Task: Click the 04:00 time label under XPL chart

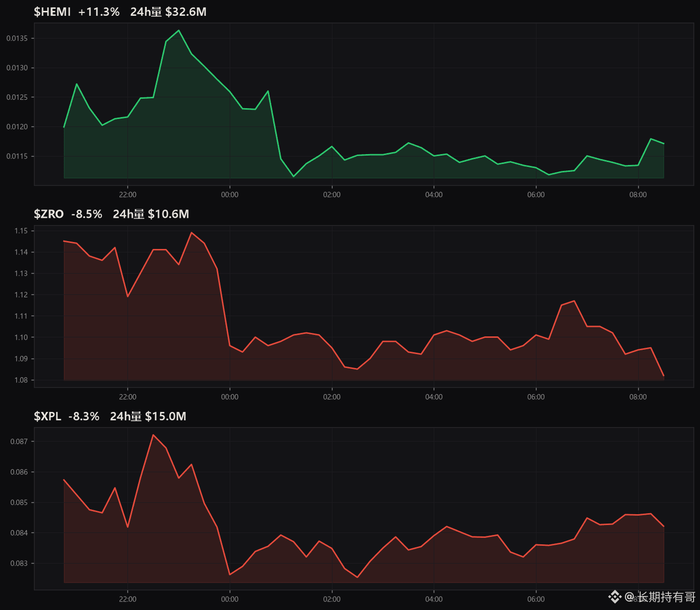Action: pyautogui.click(x=434, y=599)
